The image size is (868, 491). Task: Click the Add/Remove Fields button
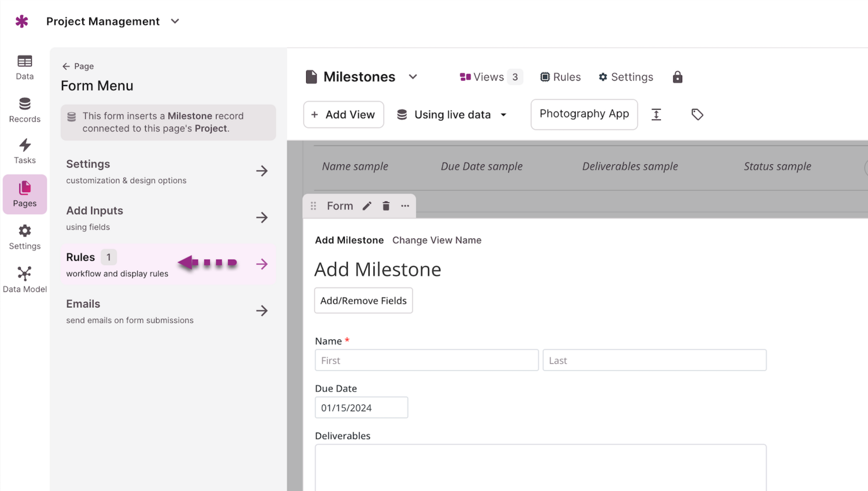(x=363, y=301)
